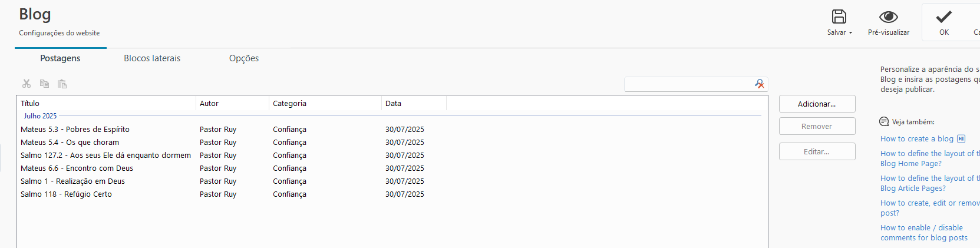Open the How to create a blog link
Viewport: 980px width, 248px height.
click(x=917, y=139)
